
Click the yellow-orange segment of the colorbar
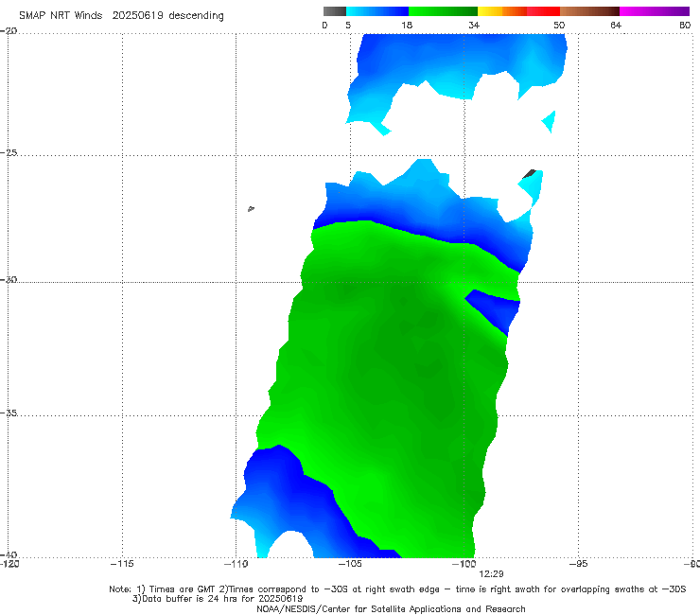502,11
